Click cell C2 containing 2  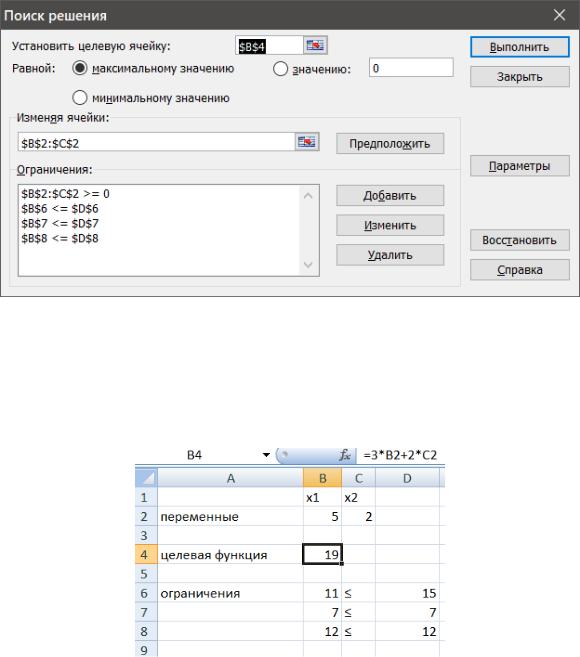[x=359, y=516]
